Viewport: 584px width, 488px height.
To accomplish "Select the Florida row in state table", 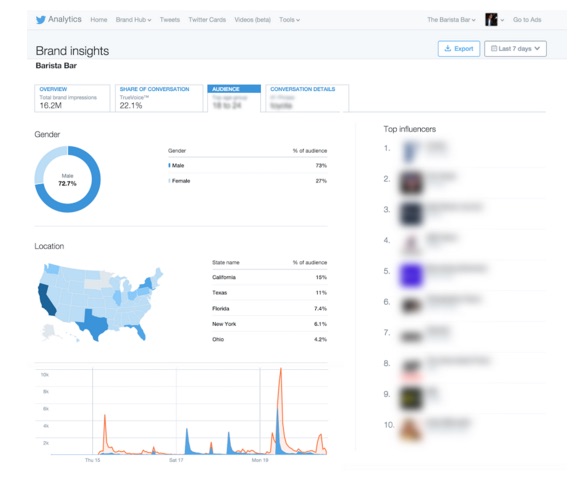I will [x=269, y=308].
